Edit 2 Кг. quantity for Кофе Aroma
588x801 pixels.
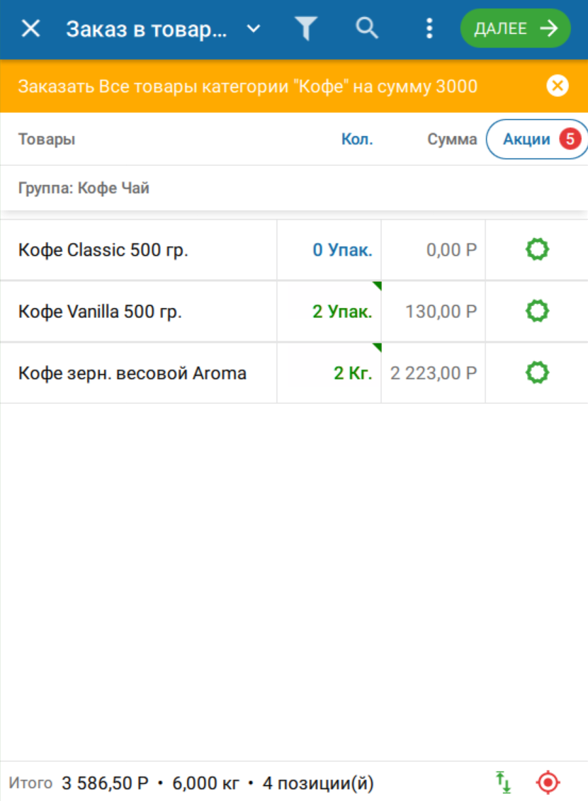(x=330, y=372)
